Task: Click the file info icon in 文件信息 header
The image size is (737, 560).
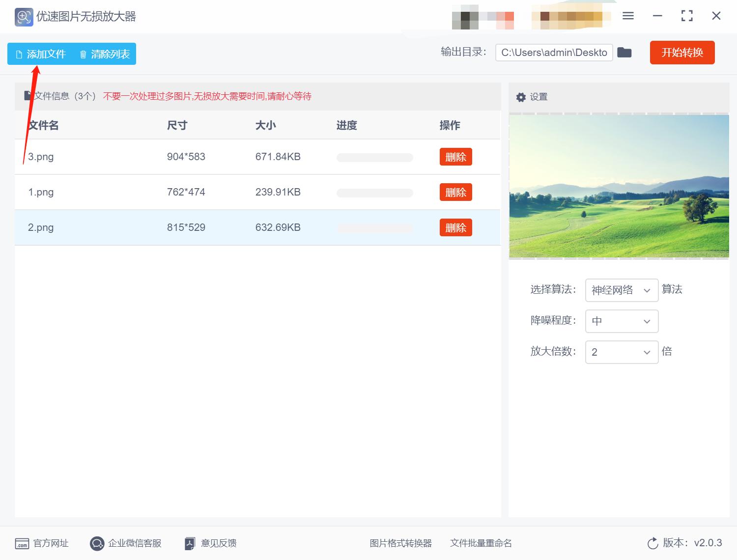Action: pyautogui.click(x=28, y=95)
